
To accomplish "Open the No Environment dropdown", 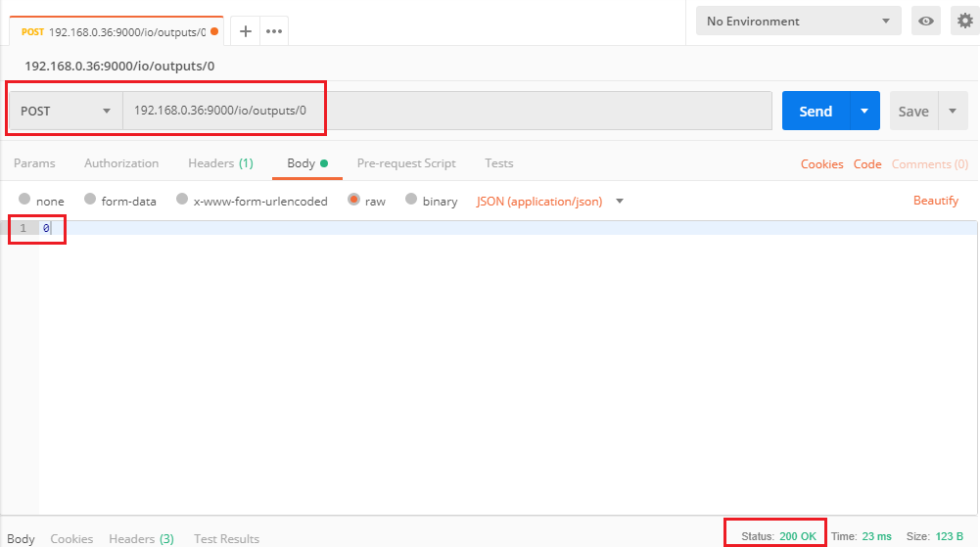I will point(798,22).
